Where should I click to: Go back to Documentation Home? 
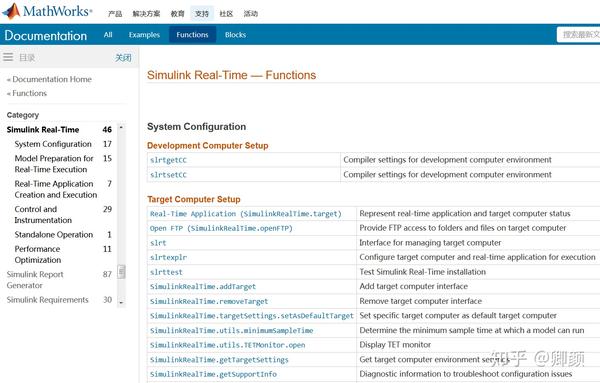point(49,79)
